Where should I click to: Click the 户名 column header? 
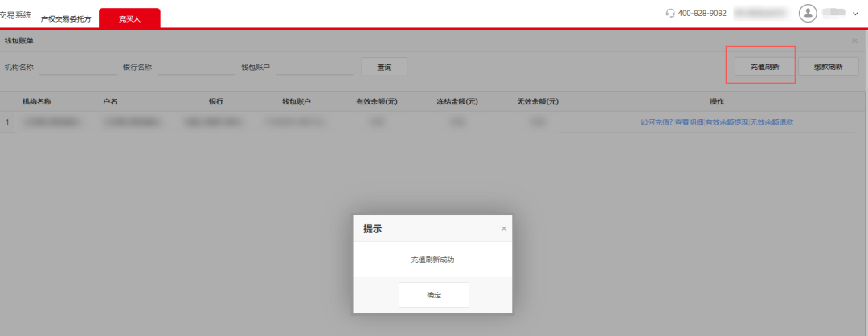110,102
